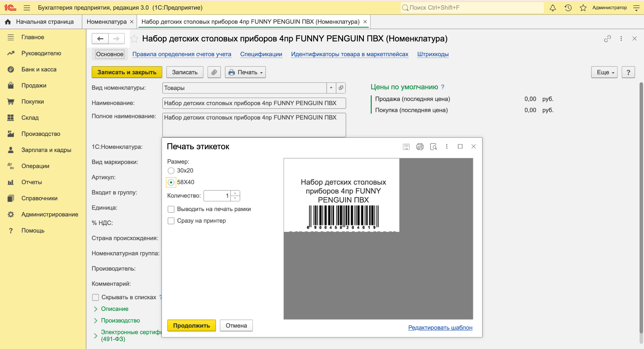Open history clock icon
Screen dimensions: 644x349
(x=568, y=8)
